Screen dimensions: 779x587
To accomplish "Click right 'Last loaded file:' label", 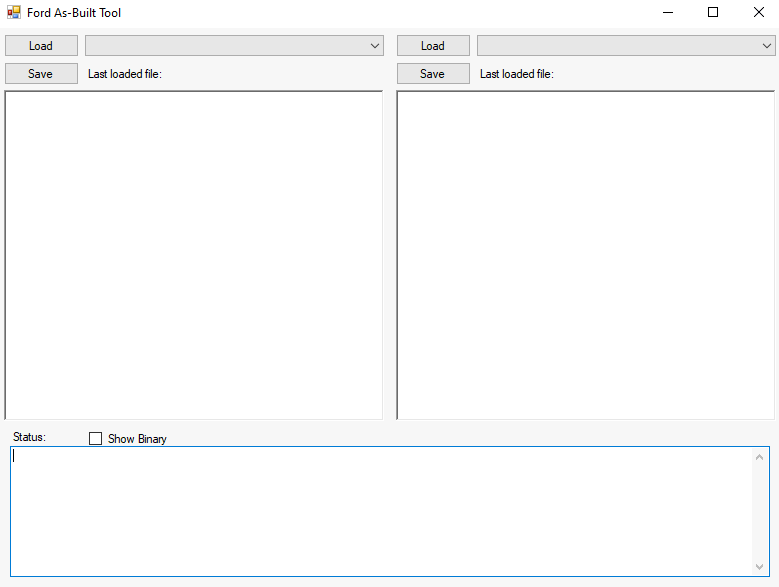I will (517, 74).
